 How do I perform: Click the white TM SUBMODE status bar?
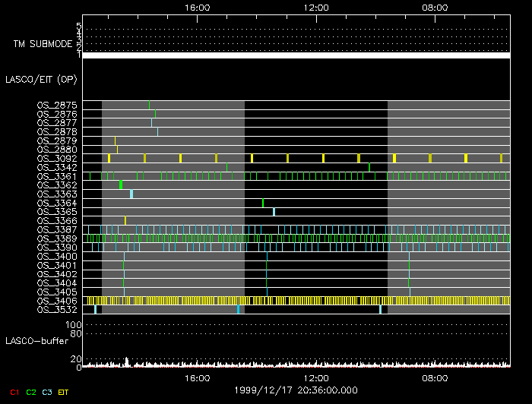tap(296, 55)
